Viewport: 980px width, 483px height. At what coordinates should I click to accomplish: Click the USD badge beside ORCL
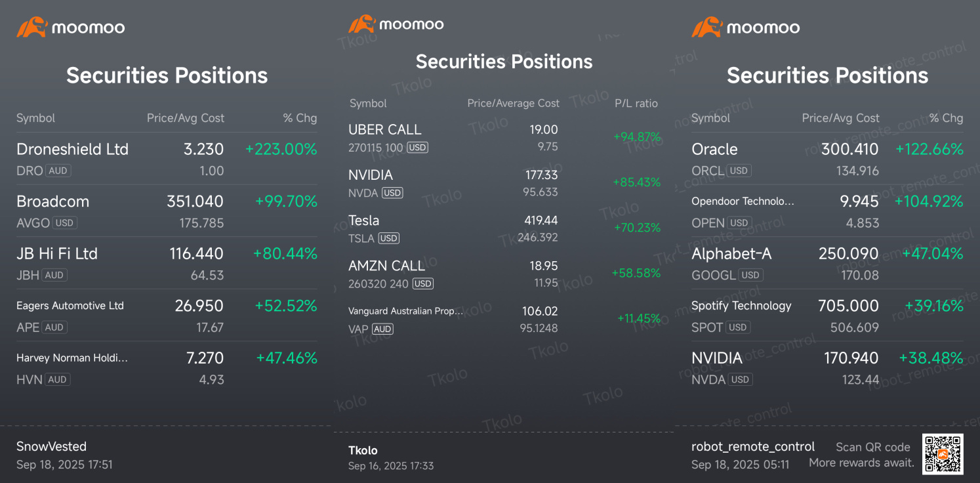click(739, 171)
